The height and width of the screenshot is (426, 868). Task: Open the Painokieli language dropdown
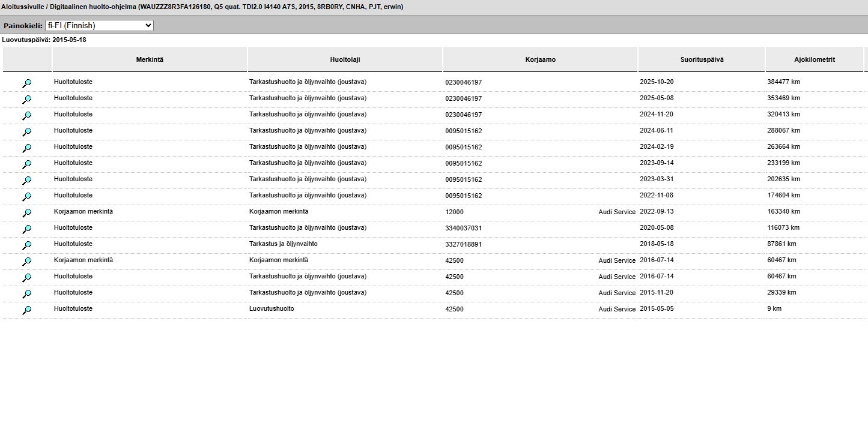click(99, 26)
